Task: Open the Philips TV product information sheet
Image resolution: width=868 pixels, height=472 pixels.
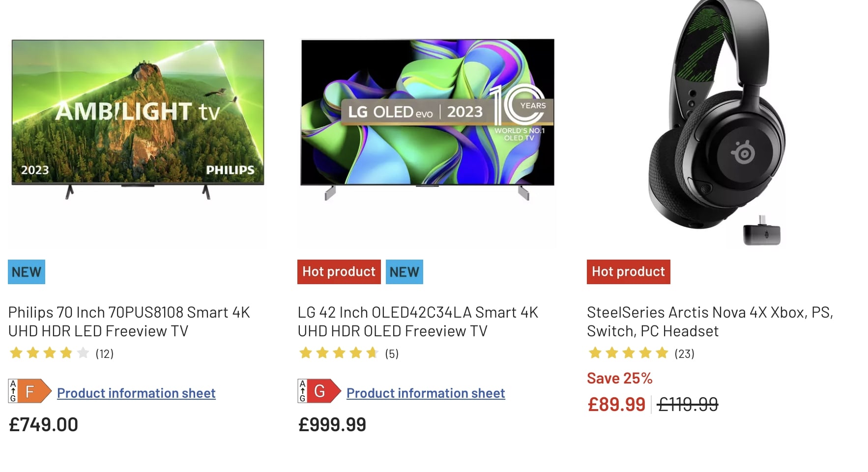Action: [136, 393]
